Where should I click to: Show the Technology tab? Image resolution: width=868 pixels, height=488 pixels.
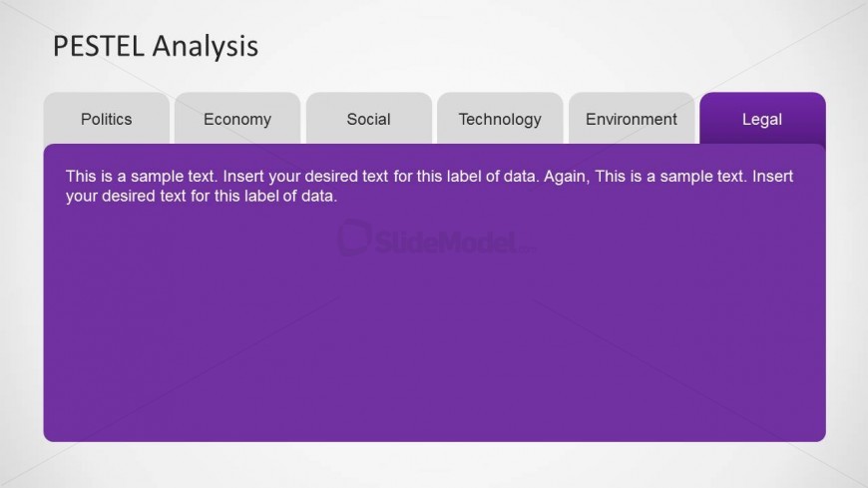tap(500, 119)
